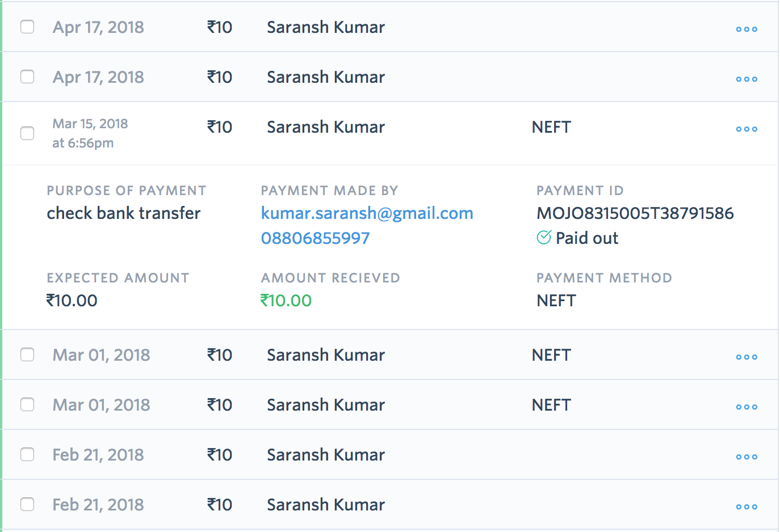Expand the second Apr 17, 2018 payment row

tap(390, 77)
